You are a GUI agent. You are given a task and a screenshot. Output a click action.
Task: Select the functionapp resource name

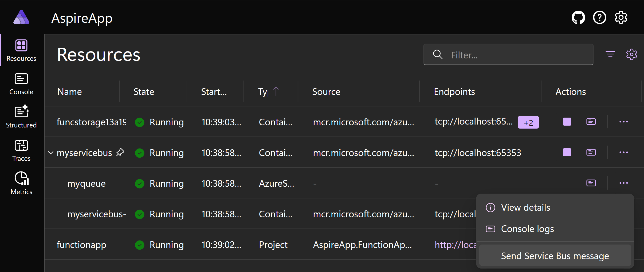point(81,245)
